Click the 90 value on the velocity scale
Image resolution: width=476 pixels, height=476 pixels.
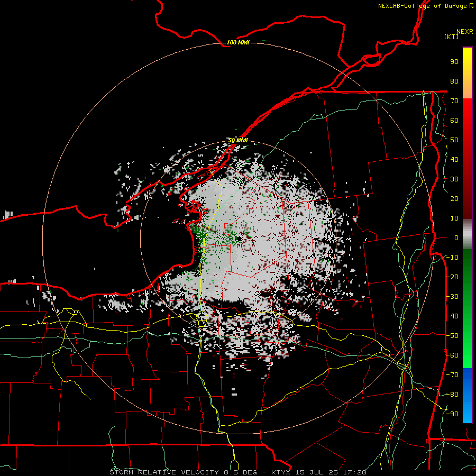click(454, 62)
